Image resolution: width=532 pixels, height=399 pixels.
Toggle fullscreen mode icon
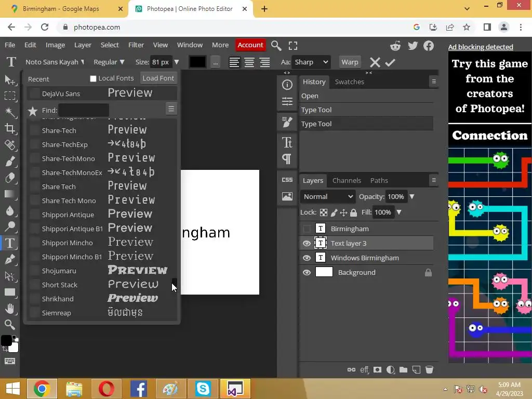[293, 46]
